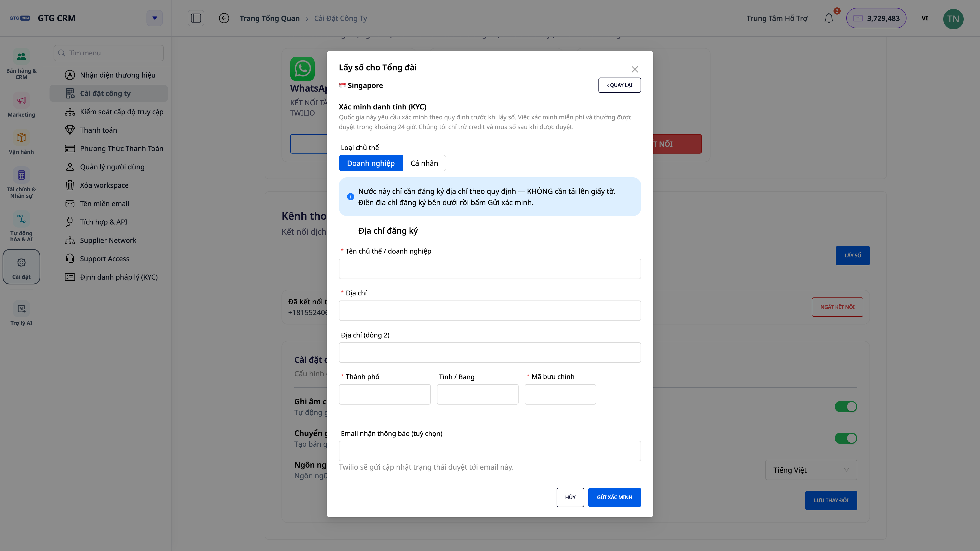This screenshot has height=551, width=980.
Task: Open the Cài đặt gear icon
Action: pos(21,262)
